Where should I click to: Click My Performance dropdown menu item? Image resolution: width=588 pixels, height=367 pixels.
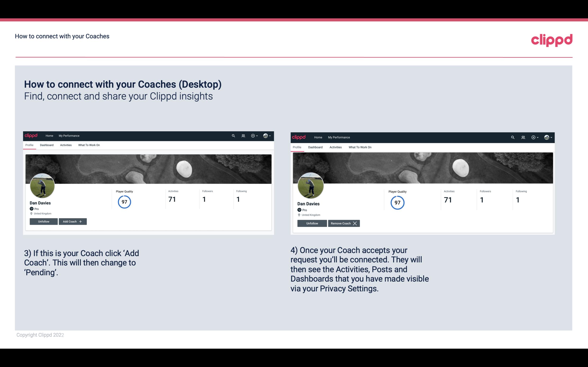tap(68, 135)
